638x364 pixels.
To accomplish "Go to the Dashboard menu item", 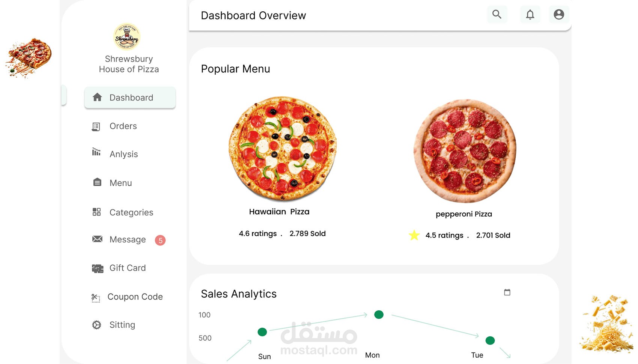I will (130, 98).
